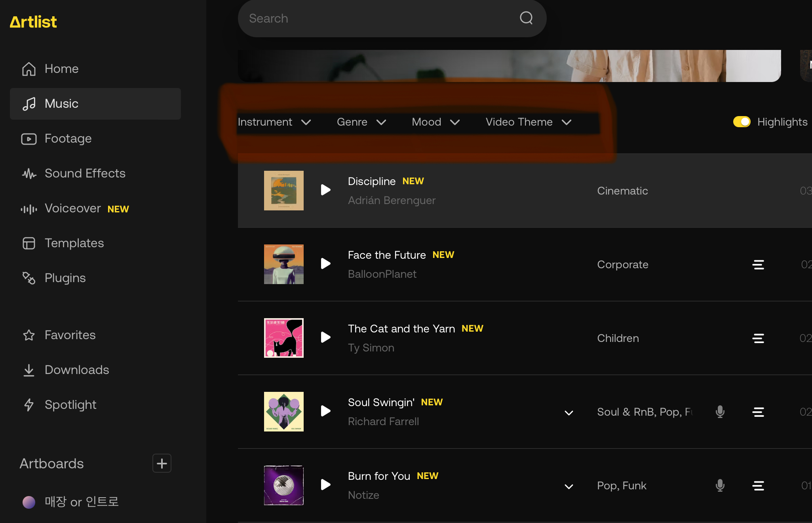Open Plugins section

(x=95, y=278)
